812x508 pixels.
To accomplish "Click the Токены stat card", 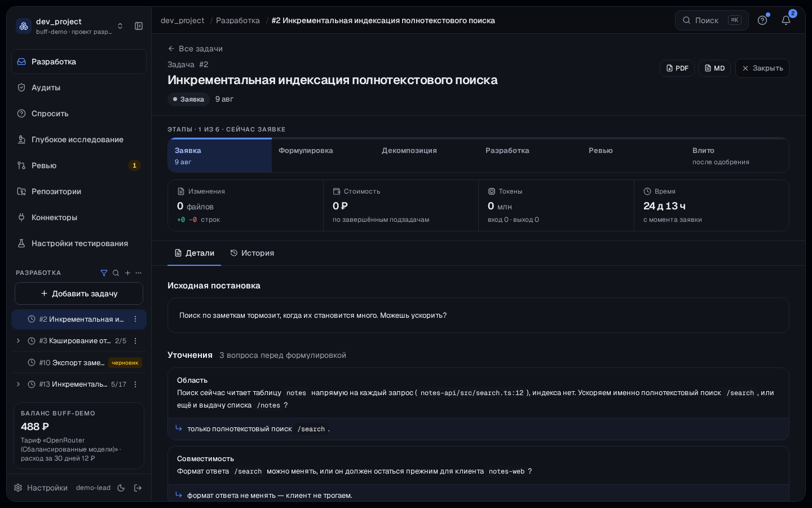I will pyautogui.click(x=556, y=205).
